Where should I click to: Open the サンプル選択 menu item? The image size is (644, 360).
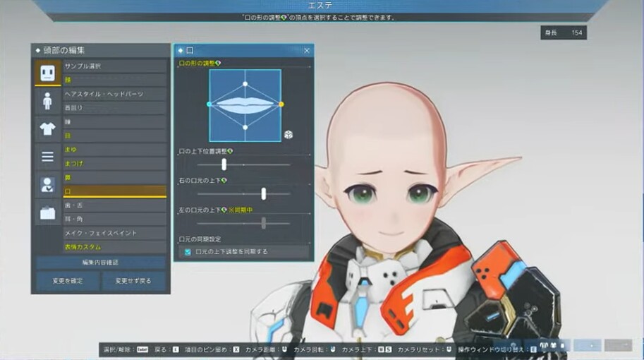point(114,66)
